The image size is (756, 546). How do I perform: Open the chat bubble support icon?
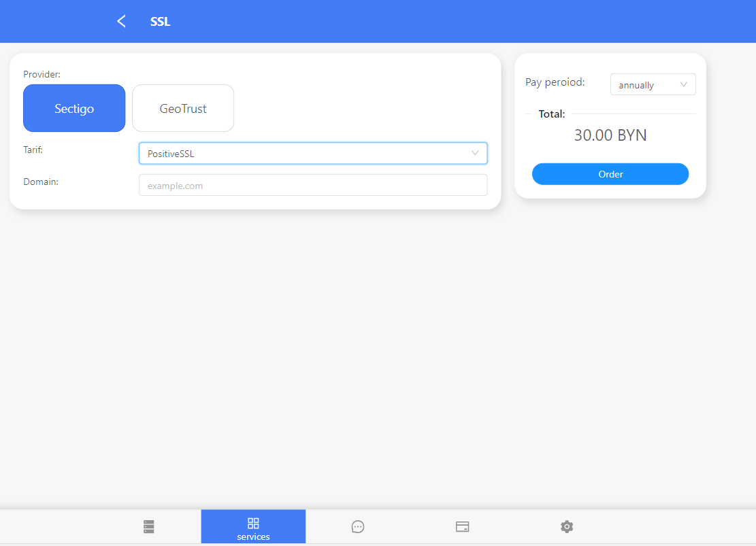point(358,526)
